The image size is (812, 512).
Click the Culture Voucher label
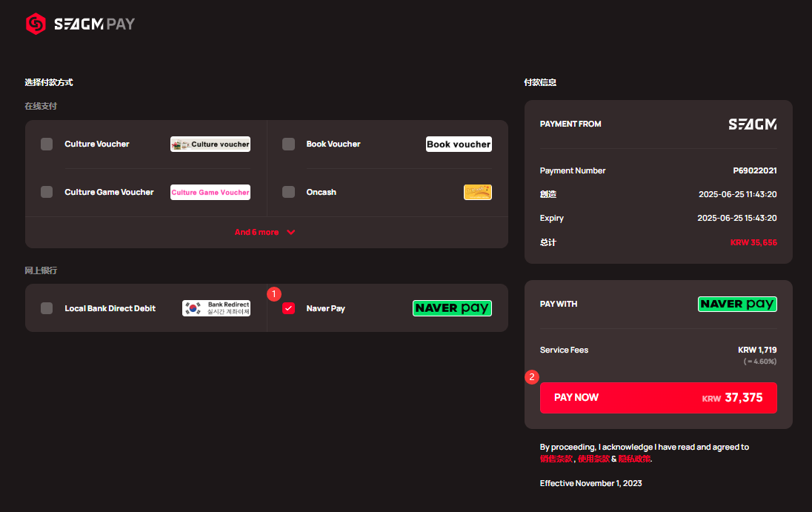pyautogui.click(x=97, y=144)
